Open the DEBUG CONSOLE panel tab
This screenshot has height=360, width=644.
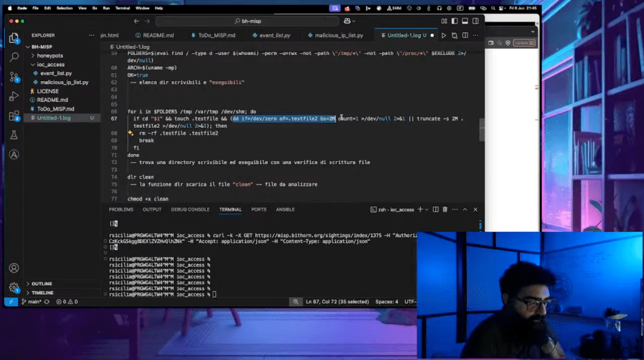(x=190, y=210)
